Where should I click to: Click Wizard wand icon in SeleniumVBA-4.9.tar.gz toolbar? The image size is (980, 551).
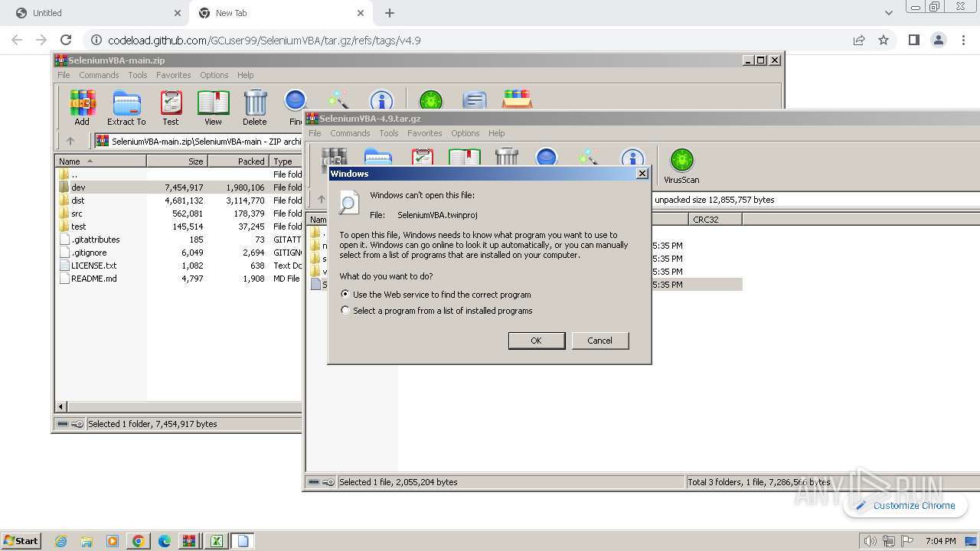pyautogui.click(x=589, y=158)
